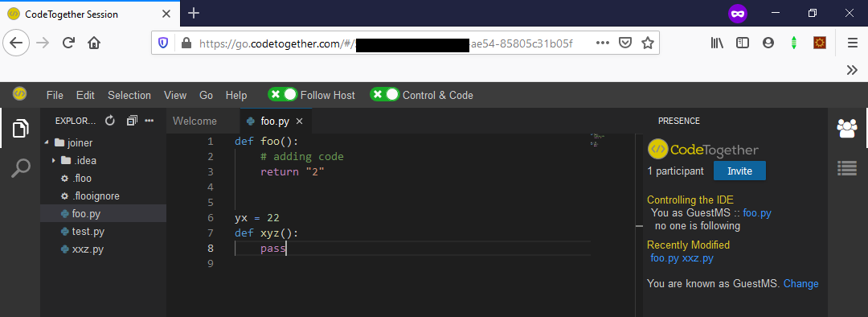Screen dimensions: 868x317
Task: Click the browser Forward arrow
Action: click(43, 43)
